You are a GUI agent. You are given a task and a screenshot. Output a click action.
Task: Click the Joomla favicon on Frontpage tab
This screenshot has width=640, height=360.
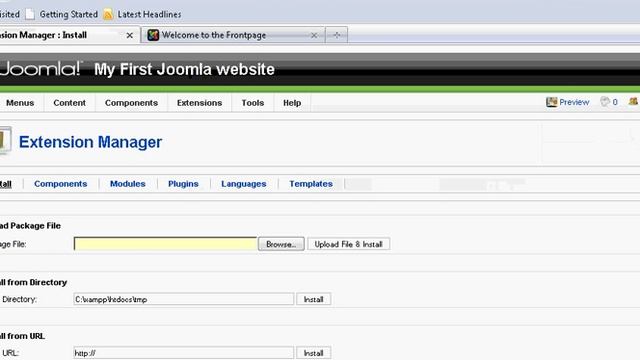click(x=153, y=35)
